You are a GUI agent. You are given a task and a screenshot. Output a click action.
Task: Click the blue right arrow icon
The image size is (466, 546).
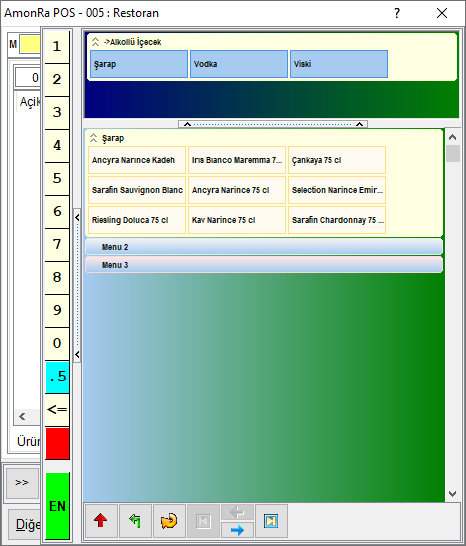point(237,530)
